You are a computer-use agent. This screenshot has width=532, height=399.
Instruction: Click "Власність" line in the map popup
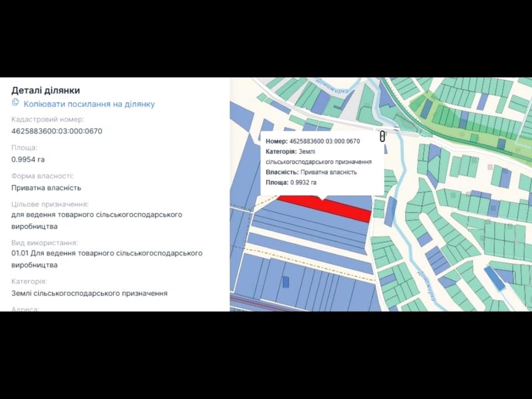point(311,172)
